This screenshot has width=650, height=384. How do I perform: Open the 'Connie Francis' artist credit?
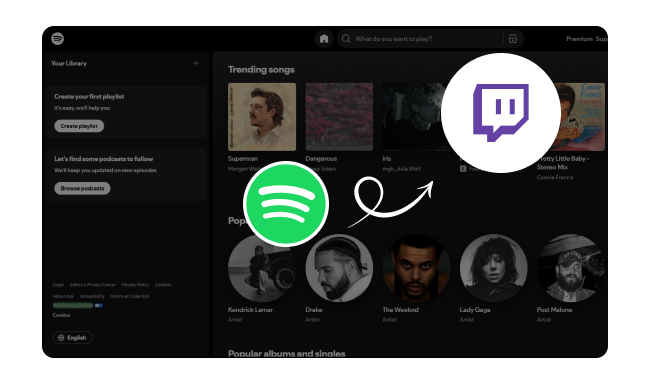555,177
